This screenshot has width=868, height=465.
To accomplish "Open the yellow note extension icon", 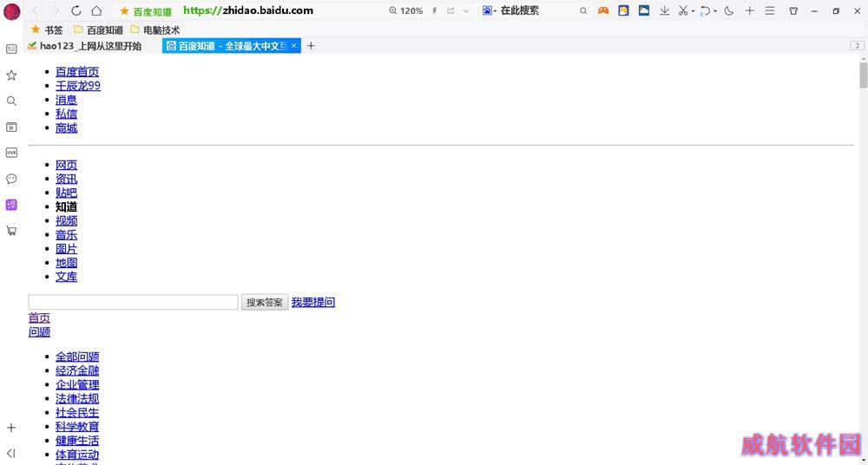I will [x=623, y=10].
